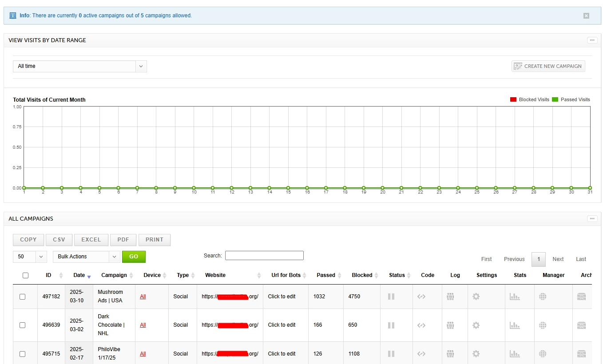Open stats icon for PhiloVibe campaign
Screen dimensions: 603x364
point(515,354)
